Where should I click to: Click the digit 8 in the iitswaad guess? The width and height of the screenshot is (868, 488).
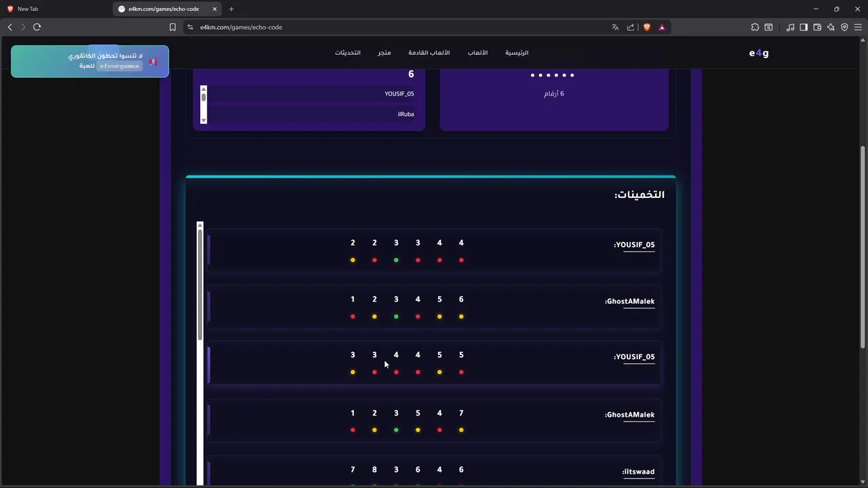coord(374,470)
